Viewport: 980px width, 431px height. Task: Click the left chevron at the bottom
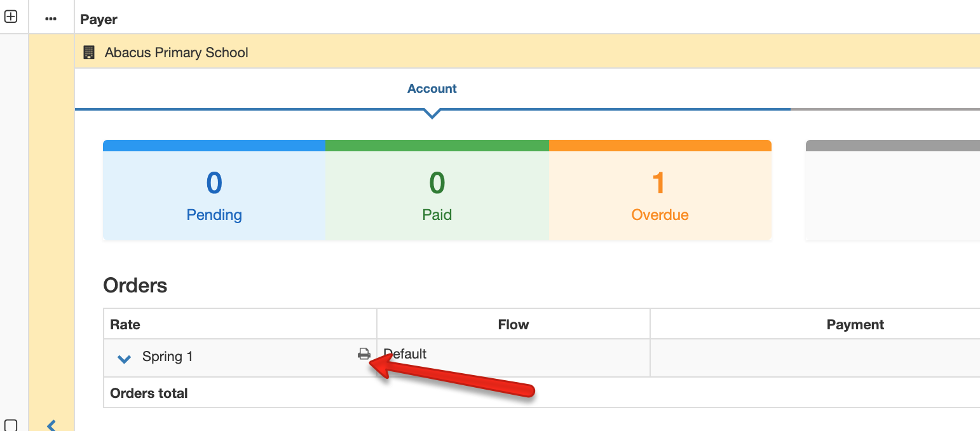click(52, 425)
